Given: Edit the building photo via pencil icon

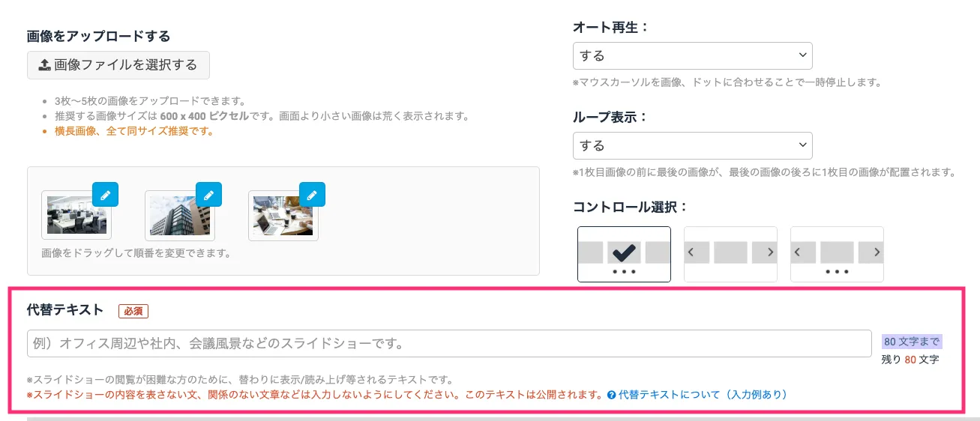Looking at the screenshot, I should point(208,195).
